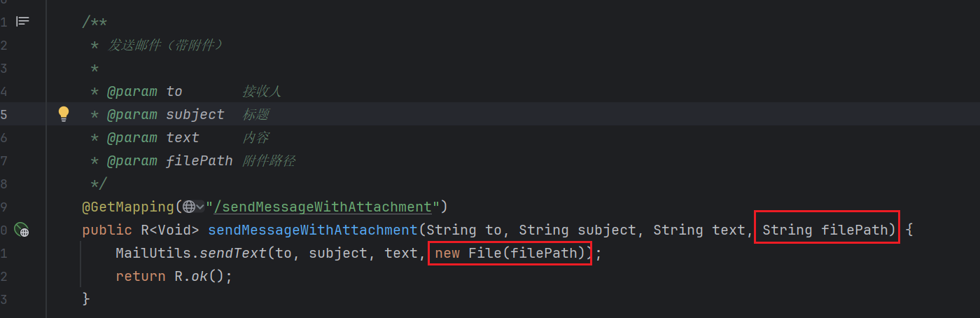Click the String subject method parameter

577,230
